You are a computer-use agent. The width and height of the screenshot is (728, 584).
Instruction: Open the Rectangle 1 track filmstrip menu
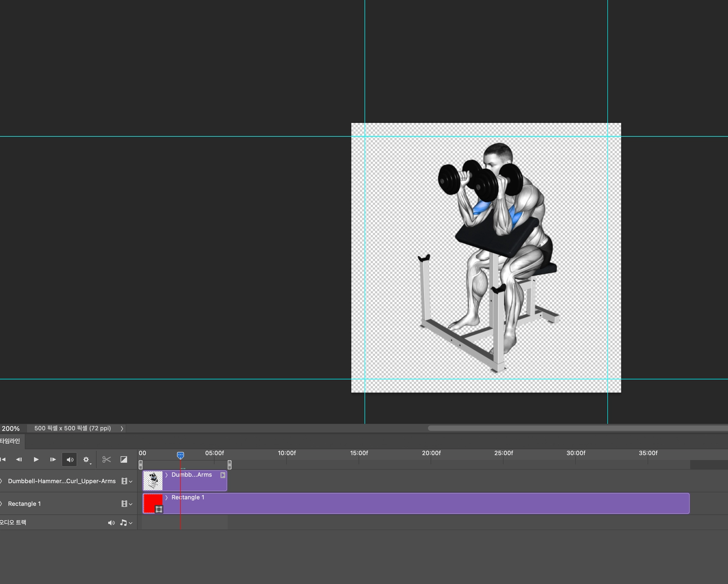[127, 504]
